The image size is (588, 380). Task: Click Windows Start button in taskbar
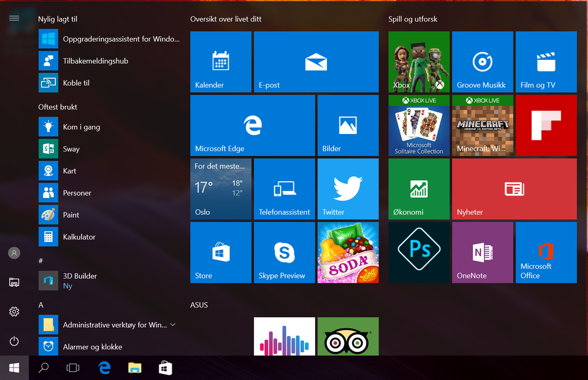(x=14, y=368)
